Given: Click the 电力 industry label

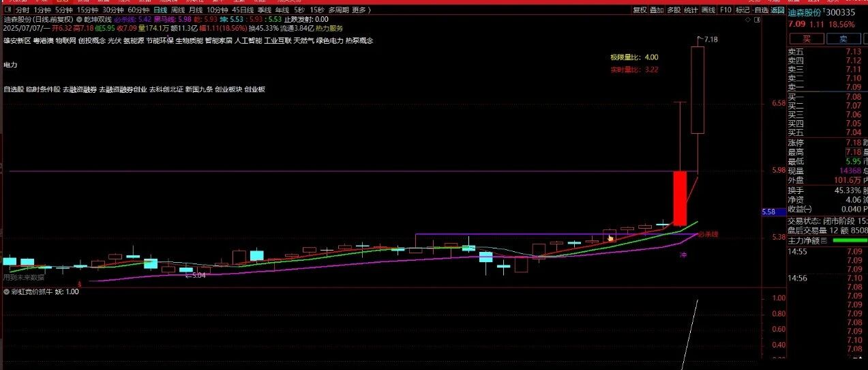Looking at the screenshot, I should pyautogui.click(x=10, y=65).
